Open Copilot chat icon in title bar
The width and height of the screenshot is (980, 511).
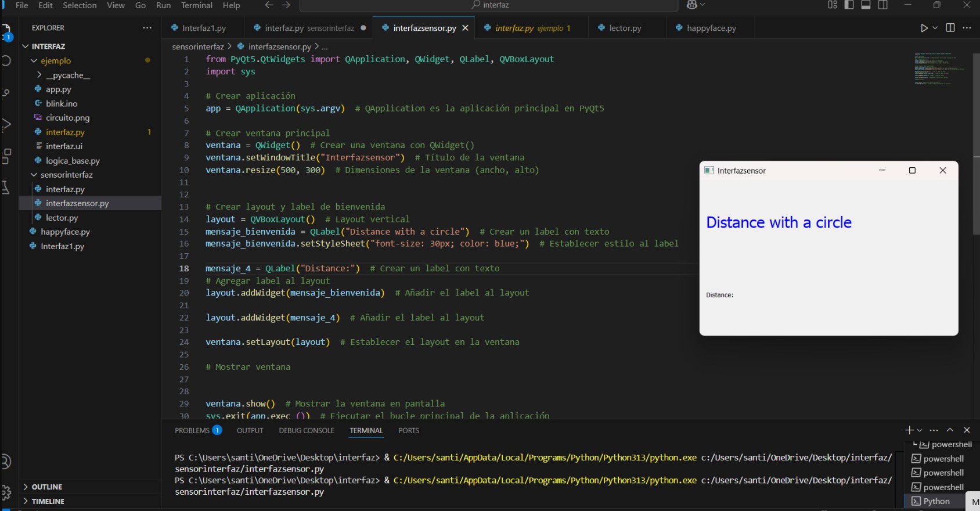691,5
